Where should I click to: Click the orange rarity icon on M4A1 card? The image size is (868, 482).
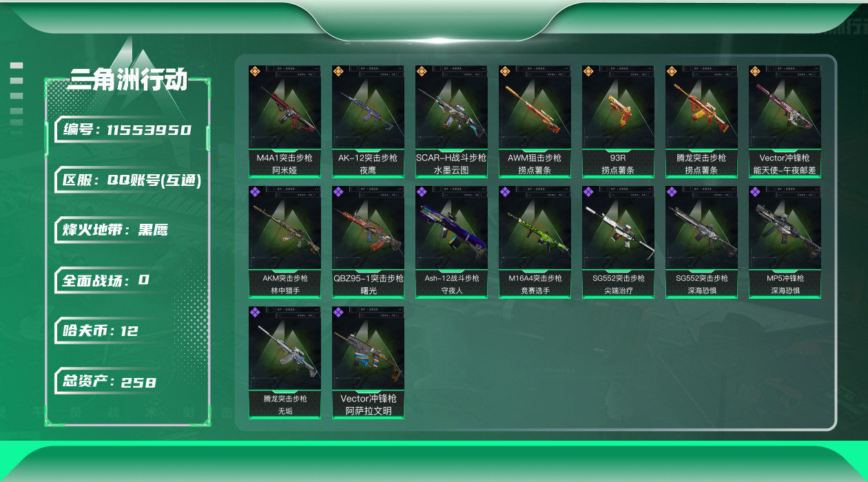255,71
